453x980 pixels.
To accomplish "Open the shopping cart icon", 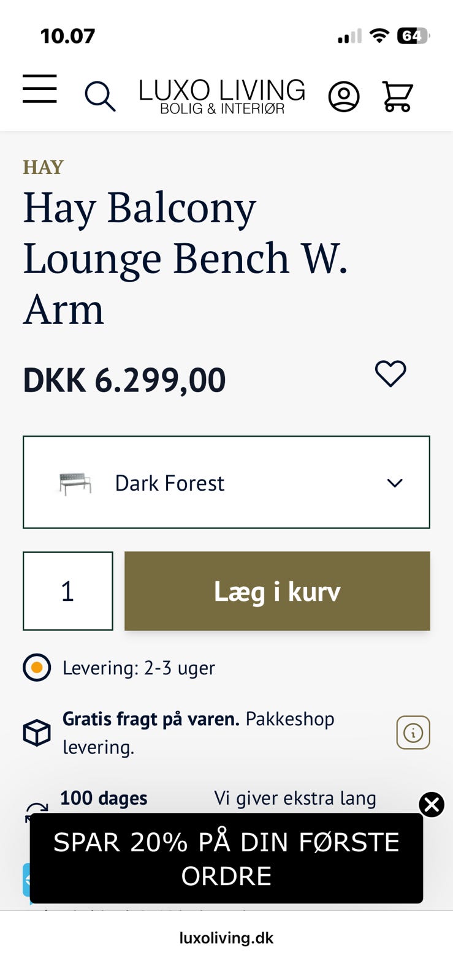I will pos(397,96).
